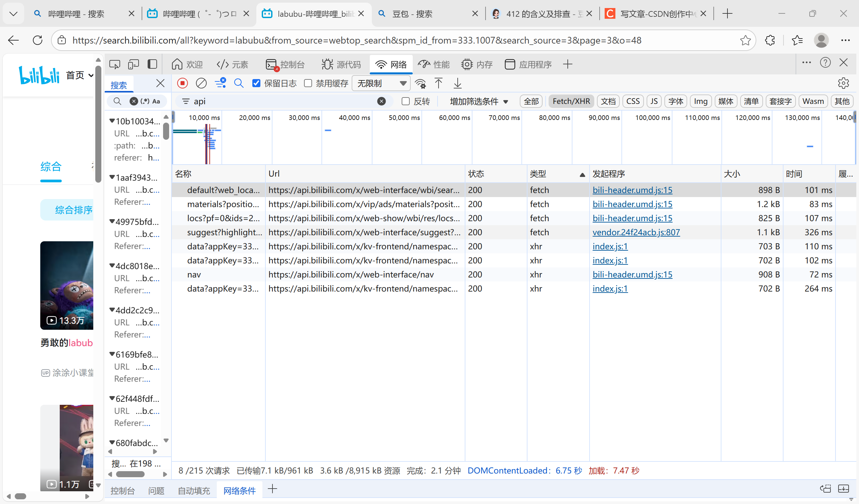Select the Fetch/XHR filter button
Screen dimensions: 859x504
(x=571, y=101)
